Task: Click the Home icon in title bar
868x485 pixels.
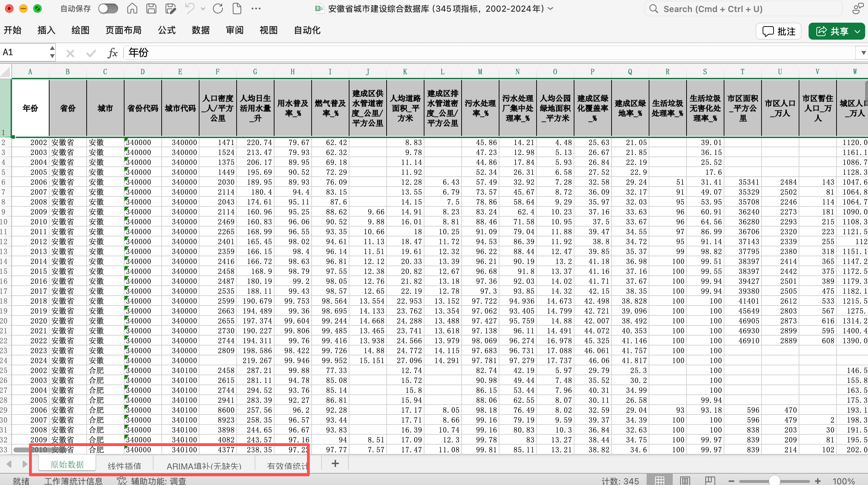Action: click(x=132, y=8)
